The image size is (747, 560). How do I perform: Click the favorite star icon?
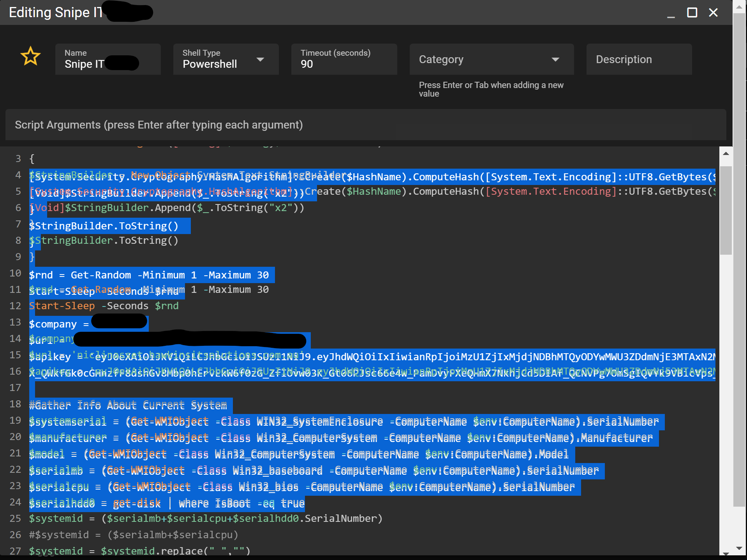[31, 56]
